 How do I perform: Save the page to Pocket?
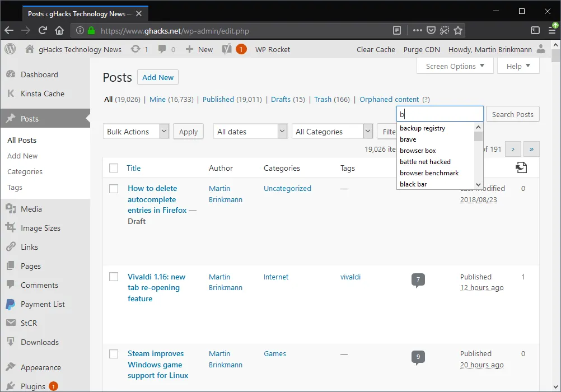[431, 30]
